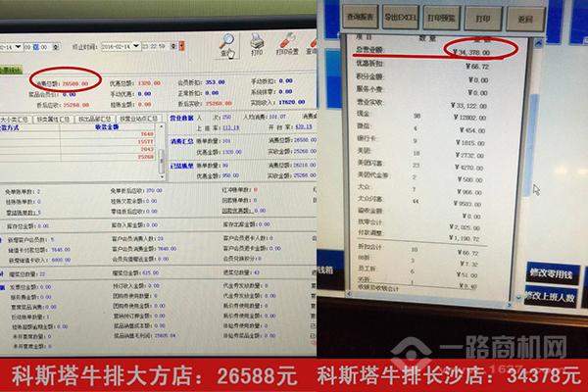This screenshot has height=392, width=588.
Task: Click the 营业数据 link
Action: [181, 119]
